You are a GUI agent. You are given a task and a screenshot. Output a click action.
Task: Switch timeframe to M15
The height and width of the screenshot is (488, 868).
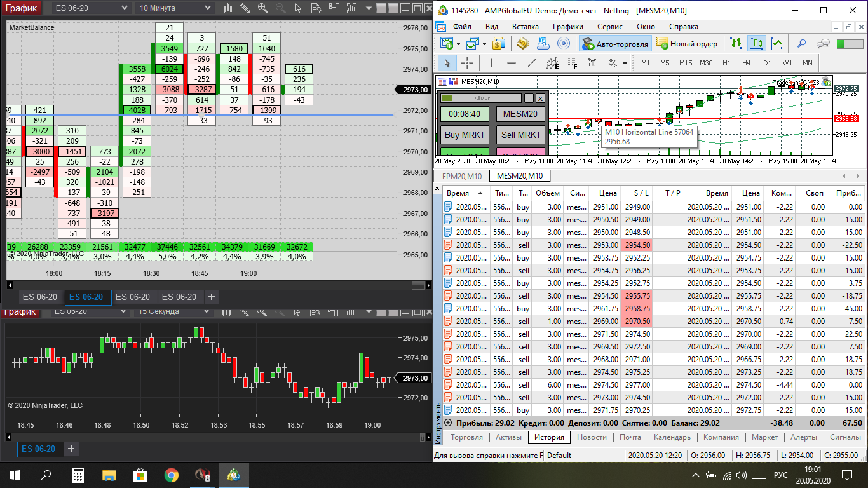tap(685, 63)
